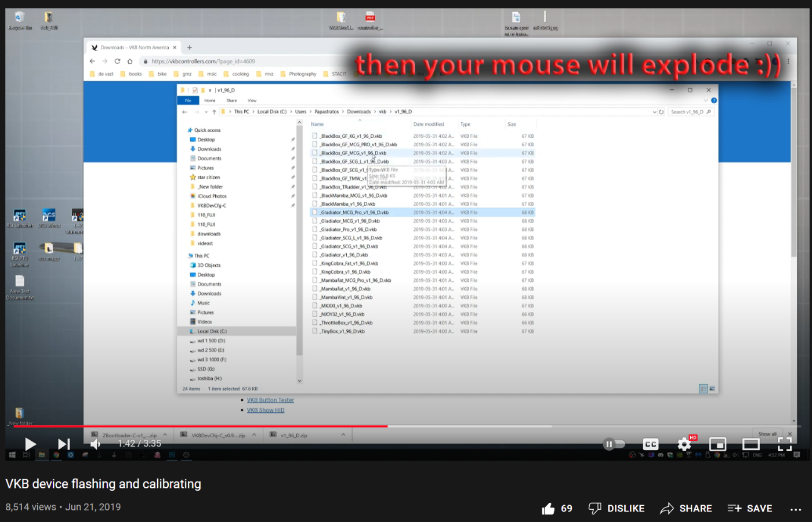Open star citizen folder in Quick access
Screen dimensions: 812x522
coord(208,177)
